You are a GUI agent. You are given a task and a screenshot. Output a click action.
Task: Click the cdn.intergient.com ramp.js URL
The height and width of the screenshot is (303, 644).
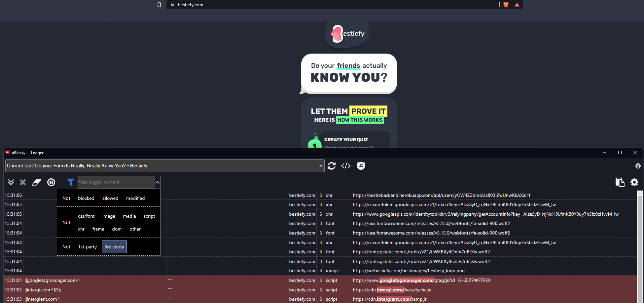click(x=390, y=299)
